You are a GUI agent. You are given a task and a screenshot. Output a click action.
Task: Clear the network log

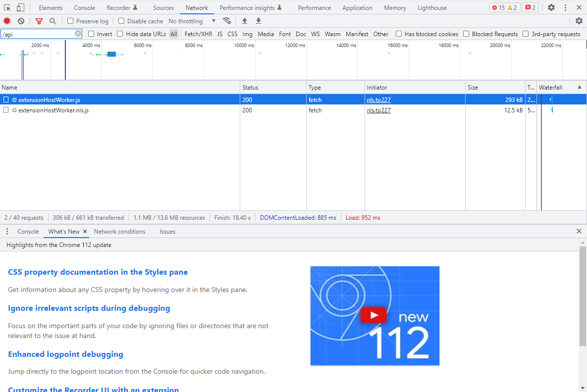(x=21, y=21)
